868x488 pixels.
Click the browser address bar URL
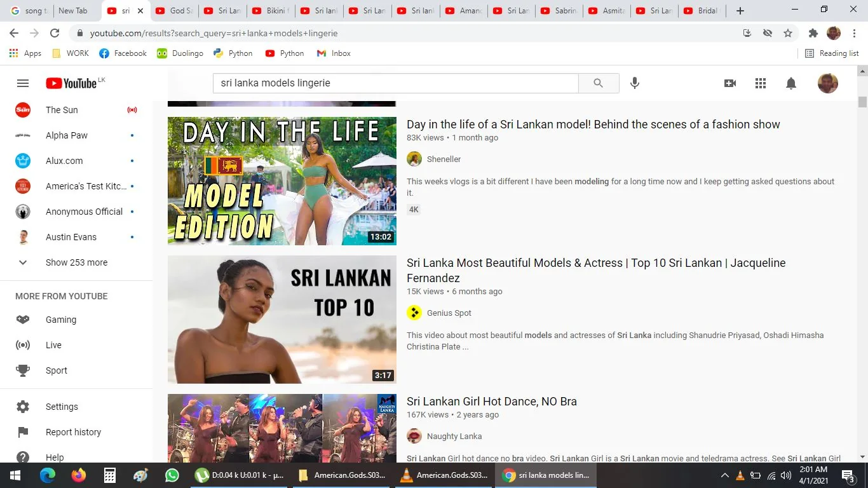click(214, 33)
